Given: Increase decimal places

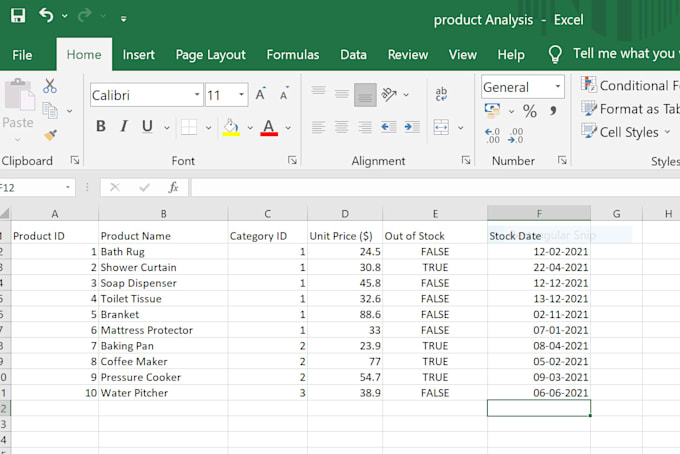Looking at the screenshot, I should tap(492, 135).
